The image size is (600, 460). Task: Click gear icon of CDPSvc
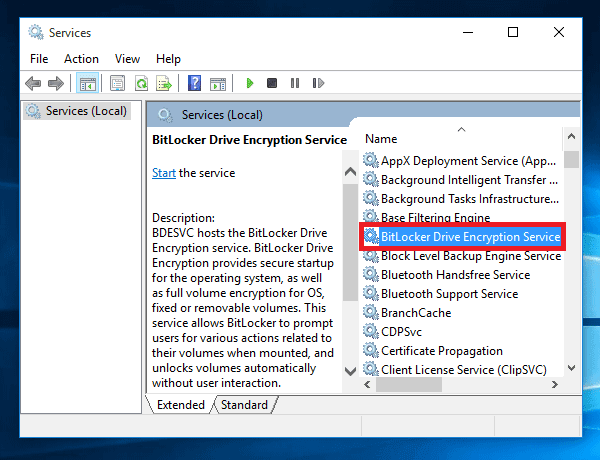370,331
